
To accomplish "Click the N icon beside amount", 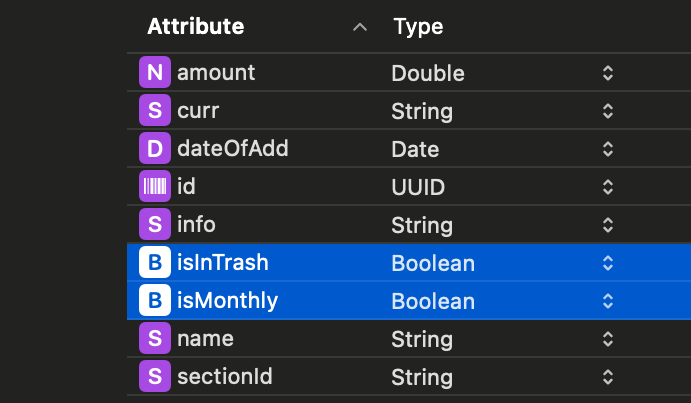I will pyautogui.click(x=154, y=73).
